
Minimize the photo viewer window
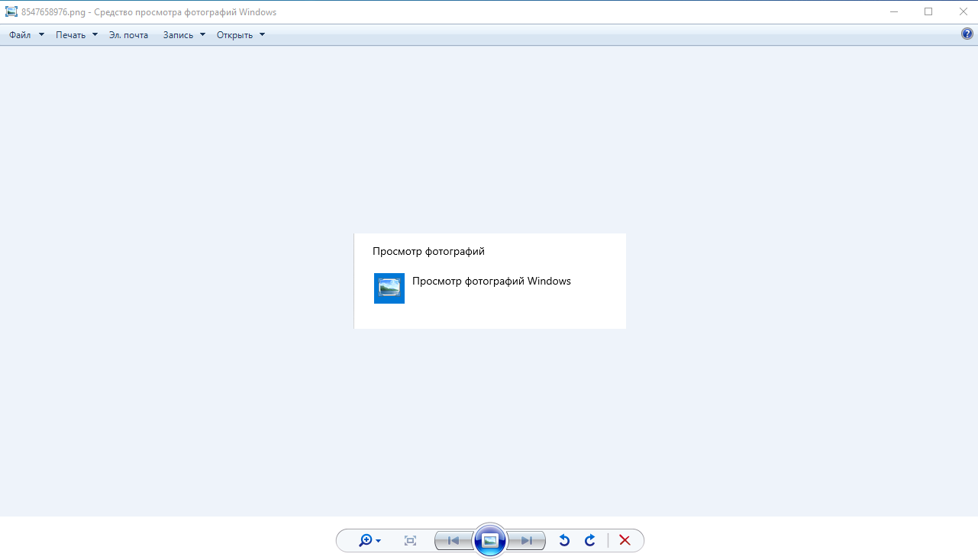tap(893, 11)
